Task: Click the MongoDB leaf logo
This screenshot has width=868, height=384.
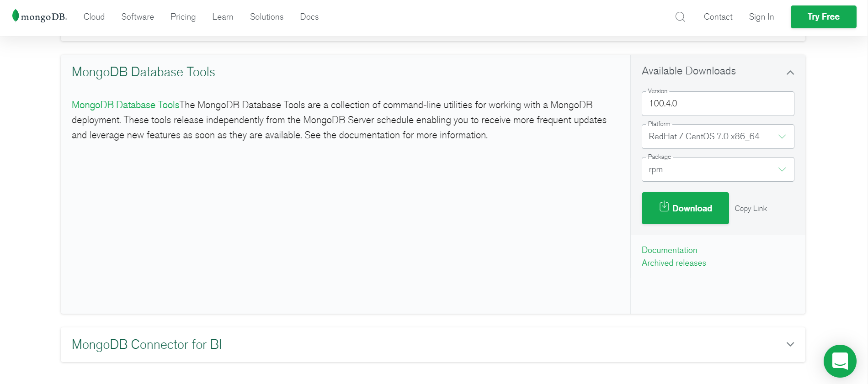Action: [x=39, y=16]
